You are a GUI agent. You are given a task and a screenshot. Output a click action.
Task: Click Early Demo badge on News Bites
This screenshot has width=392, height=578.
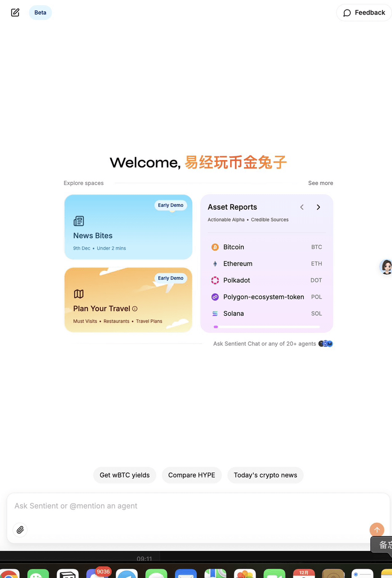(x=170, y=205)
